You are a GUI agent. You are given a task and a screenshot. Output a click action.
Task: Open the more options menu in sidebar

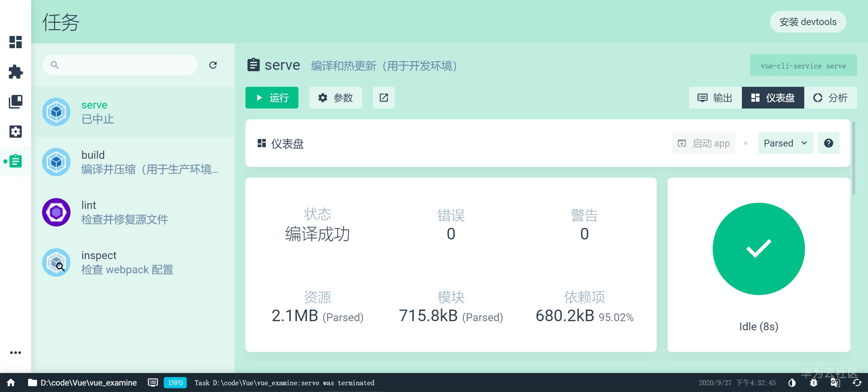[16, 352]
